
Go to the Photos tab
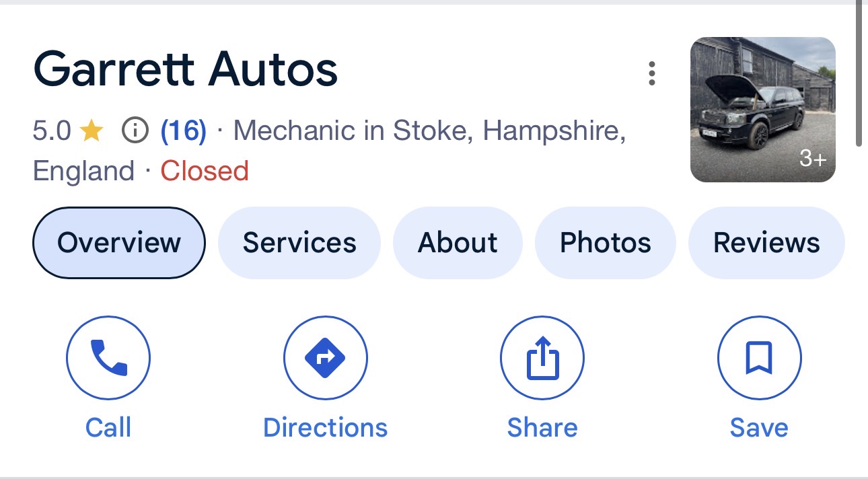point(605,243)
